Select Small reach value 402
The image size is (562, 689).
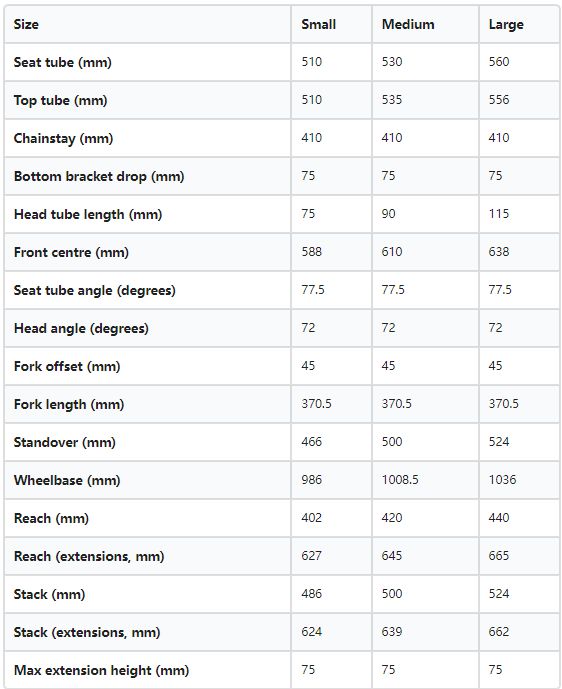click(312, 518)
